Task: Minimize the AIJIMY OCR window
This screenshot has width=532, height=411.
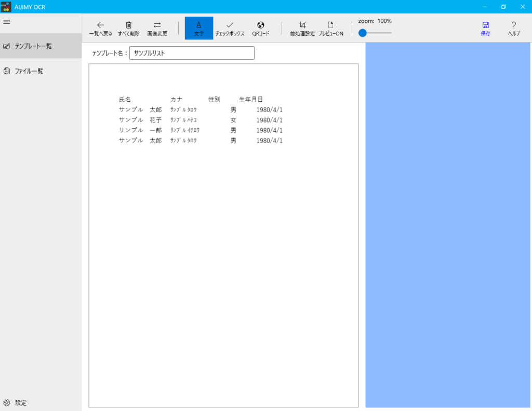Action: pos(485,7)
